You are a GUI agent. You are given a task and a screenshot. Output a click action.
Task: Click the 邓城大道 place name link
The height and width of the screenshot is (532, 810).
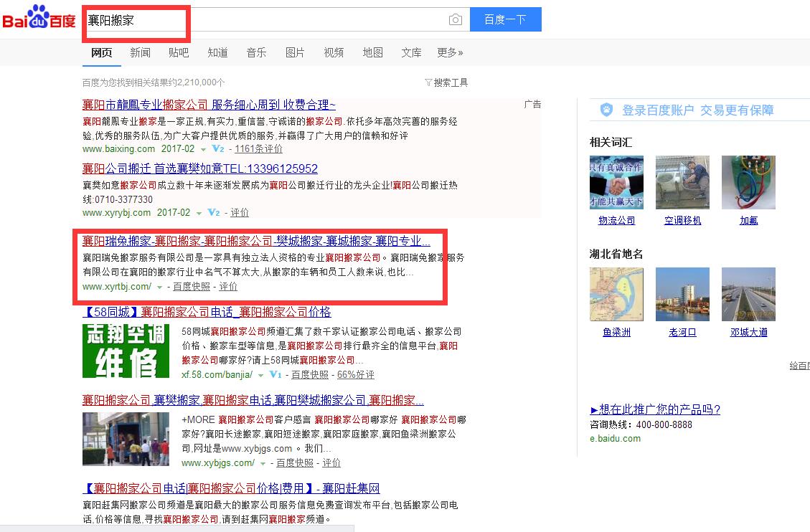(748, 333)
